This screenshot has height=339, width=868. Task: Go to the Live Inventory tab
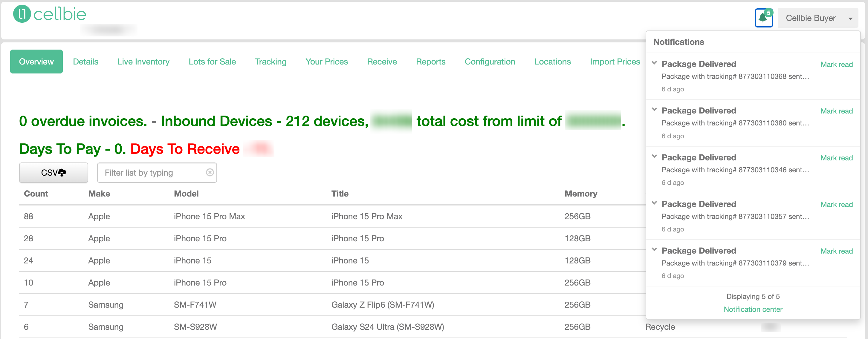coord(143,62)
